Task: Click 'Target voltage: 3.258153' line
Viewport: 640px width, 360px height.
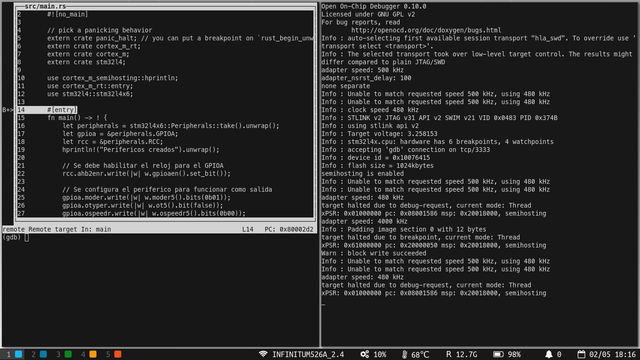Action: click(x=379, y=134)
